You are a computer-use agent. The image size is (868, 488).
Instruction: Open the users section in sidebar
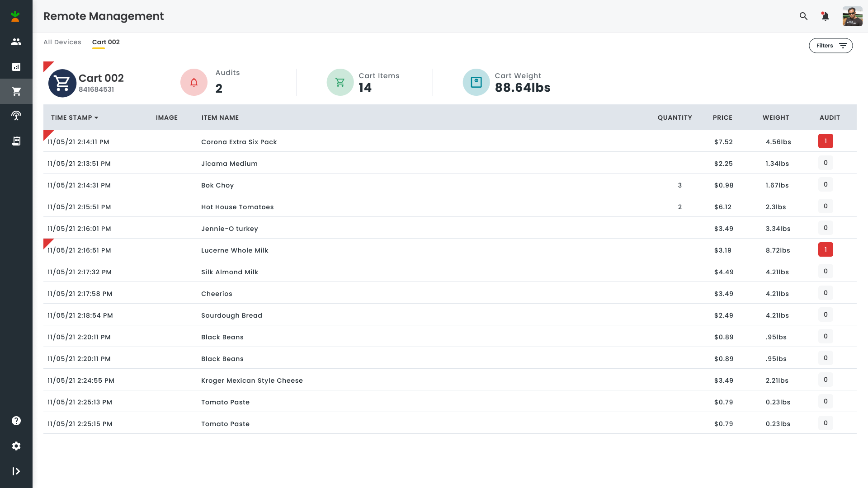16,42
